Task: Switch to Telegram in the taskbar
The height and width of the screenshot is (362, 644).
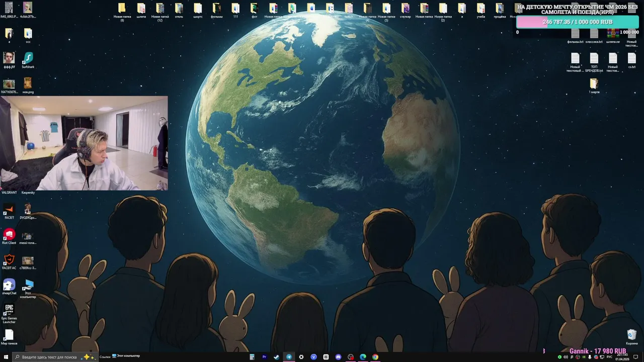Action: (289, 357)
